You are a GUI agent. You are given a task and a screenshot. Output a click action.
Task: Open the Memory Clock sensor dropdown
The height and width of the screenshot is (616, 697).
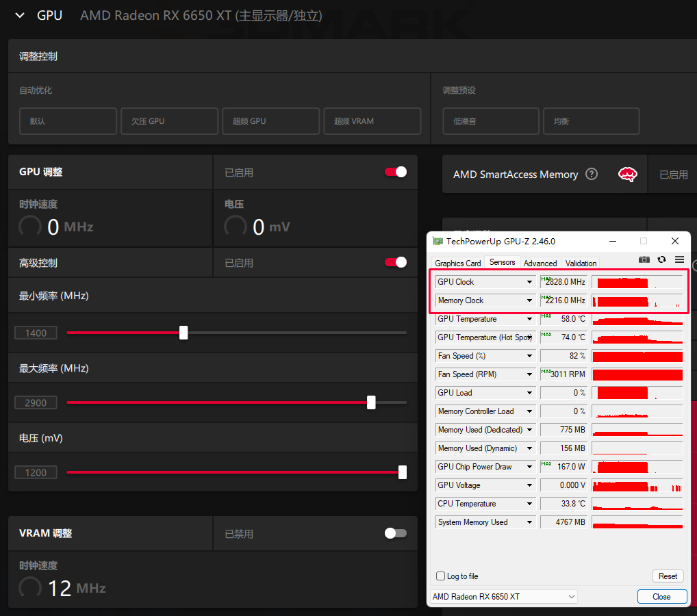point(529,300)
